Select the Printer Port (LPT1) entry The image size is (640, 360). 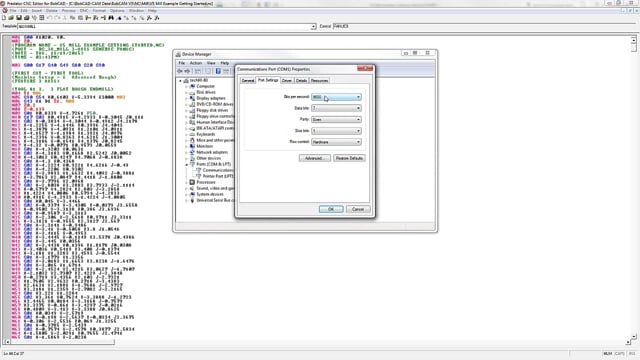pyautogui.click(x=218, y=176)
